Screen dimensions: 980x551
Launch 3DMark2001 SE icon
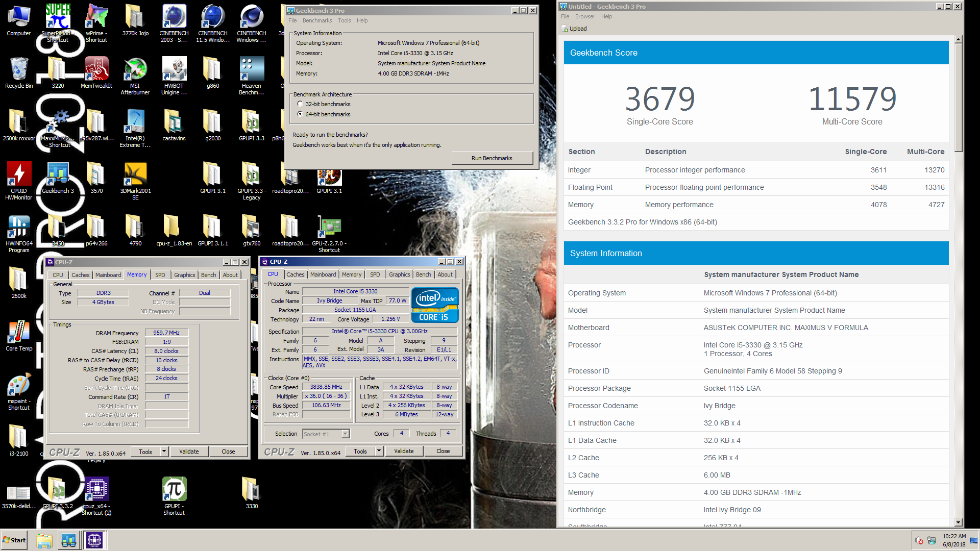click(135, 181)
